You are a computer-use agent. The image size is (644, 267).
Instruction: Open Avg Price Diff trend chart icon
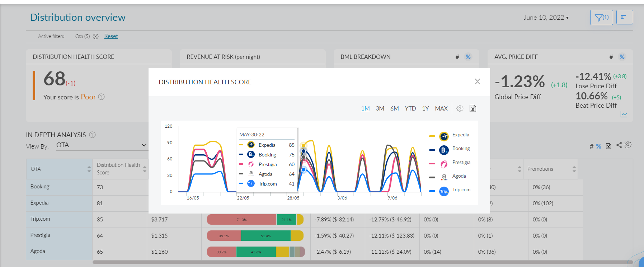coord(624,114)
